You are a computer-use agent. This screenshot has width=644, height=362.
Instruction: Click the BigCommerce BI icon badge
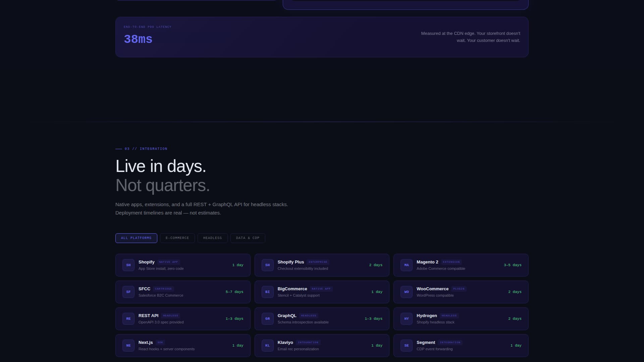[x=267, y=292]
